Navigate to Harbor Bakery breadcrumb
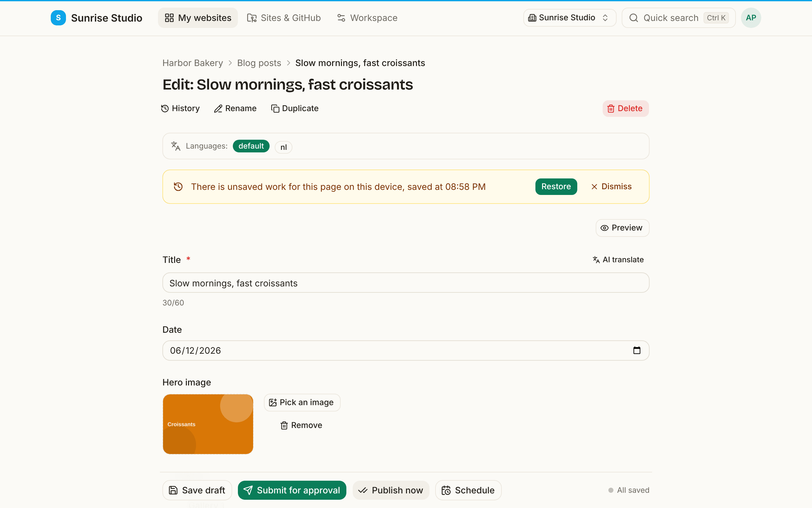 point(193,63)
